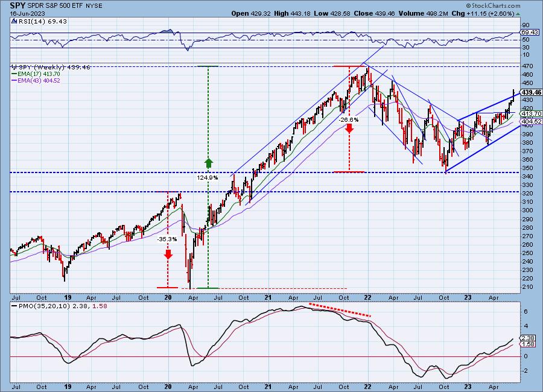Screen dimensions: 543x392
Task: Click the red dashed divergence line on PMO
Action: 340,310
